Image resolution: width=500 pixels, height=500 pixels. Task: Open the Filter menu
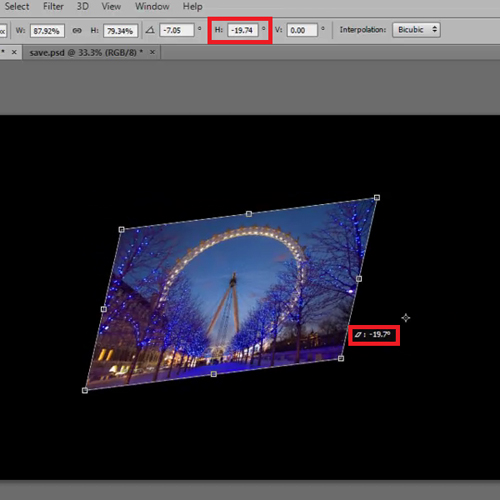pyautogui.click(x=53, y=6)
